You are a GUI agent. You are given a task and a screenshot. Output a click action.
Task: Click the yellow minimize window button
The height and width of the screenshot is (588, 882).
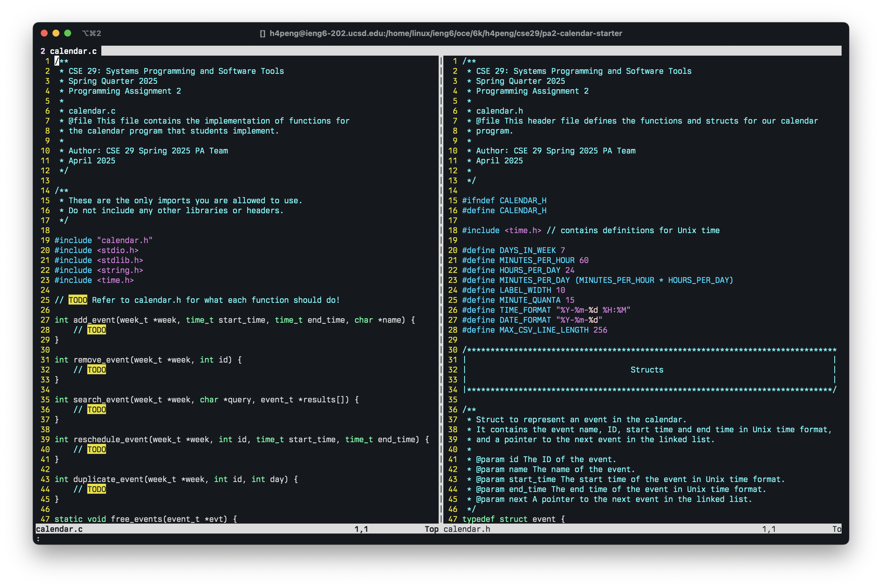pyautogui.click(x=56, y=33)
